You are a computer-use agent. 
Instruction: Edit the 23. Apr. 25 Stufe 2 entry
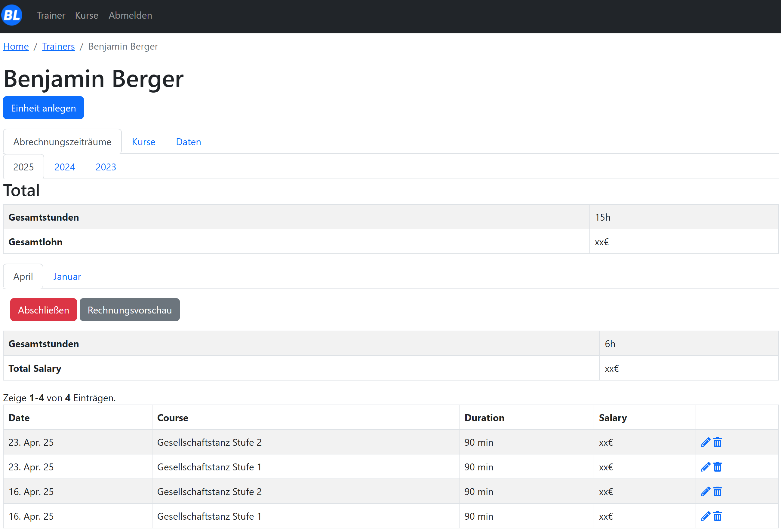[x=706, y=442]
